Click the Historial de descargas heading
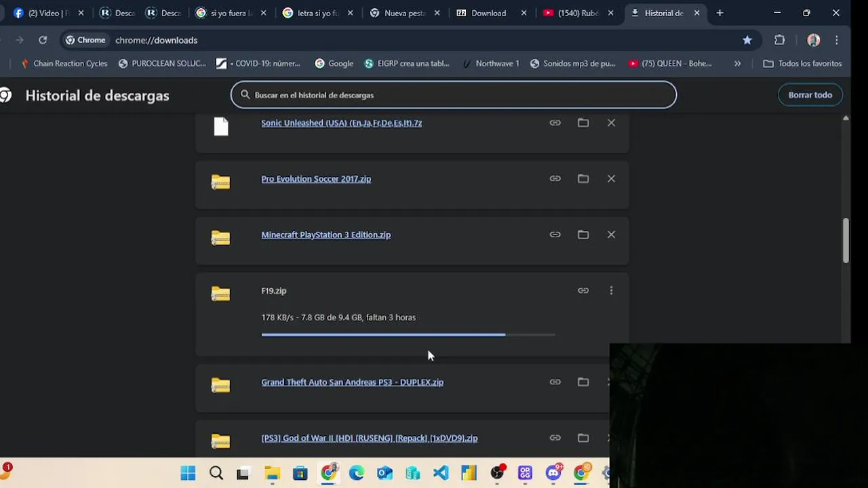 (97, 96)
